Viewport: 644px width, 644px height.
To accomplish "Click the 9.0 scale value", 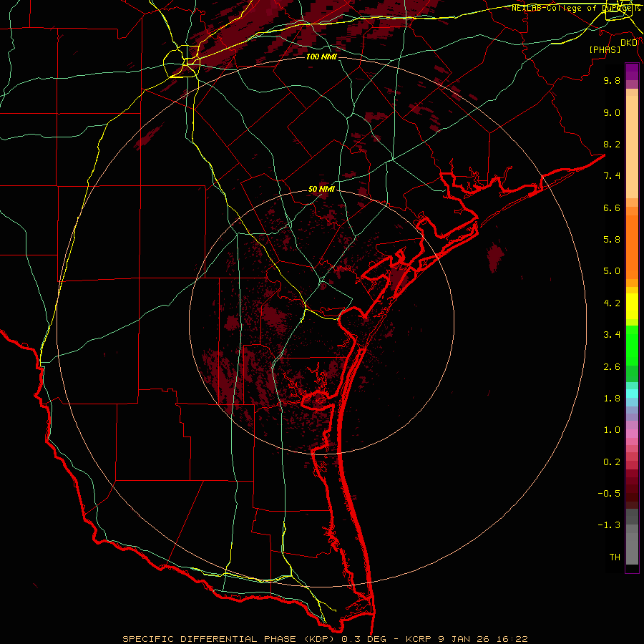I will [x=612, y=112].
